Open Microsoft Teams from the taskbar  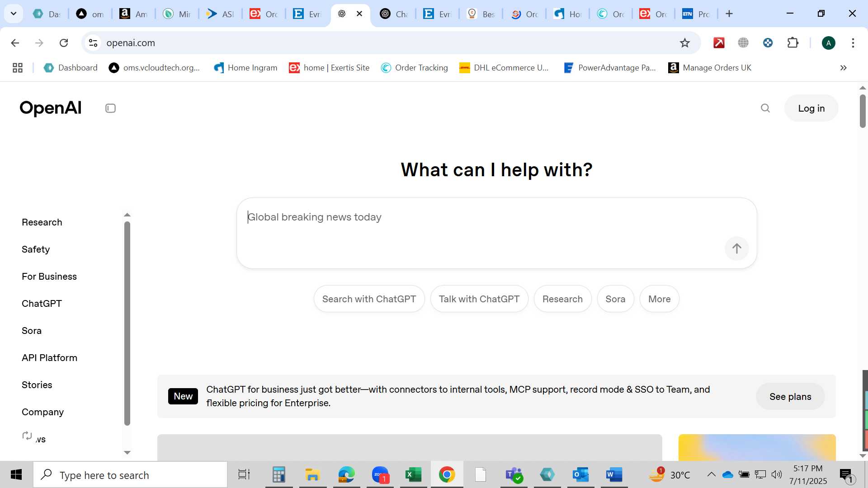[x=514, y=475]
